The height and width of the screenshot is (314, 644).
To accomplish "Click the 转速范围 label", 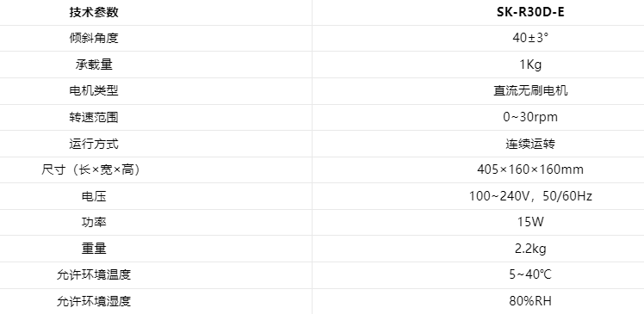I will [94, 117].
